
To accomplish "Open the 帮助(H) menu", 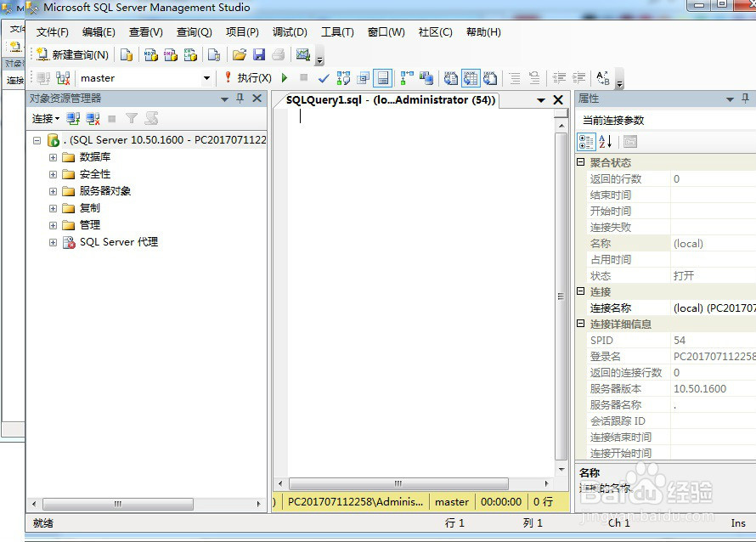I will tap(483, 32).
